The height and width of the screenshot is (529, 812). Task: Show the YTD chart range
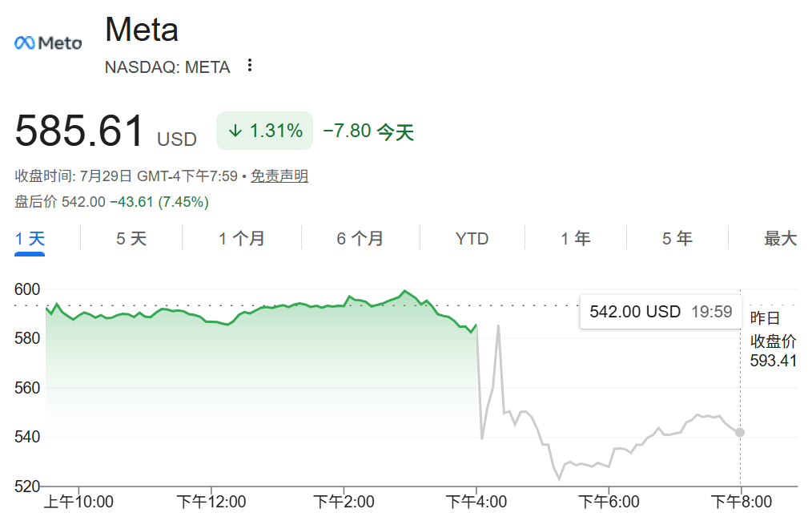pyautogui.click(x=472, y=239)
